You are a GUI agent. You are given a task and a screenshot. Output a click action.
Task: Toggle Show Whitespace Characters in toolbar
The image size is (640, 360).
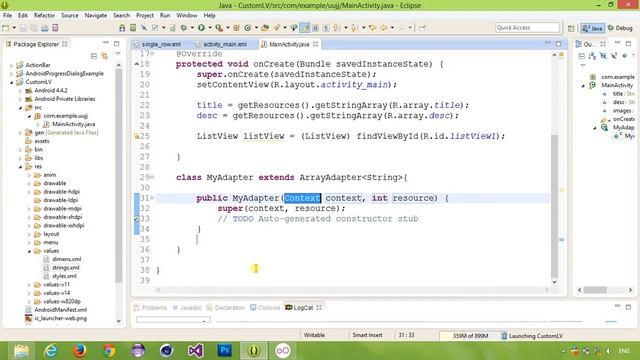coord(326,28)
